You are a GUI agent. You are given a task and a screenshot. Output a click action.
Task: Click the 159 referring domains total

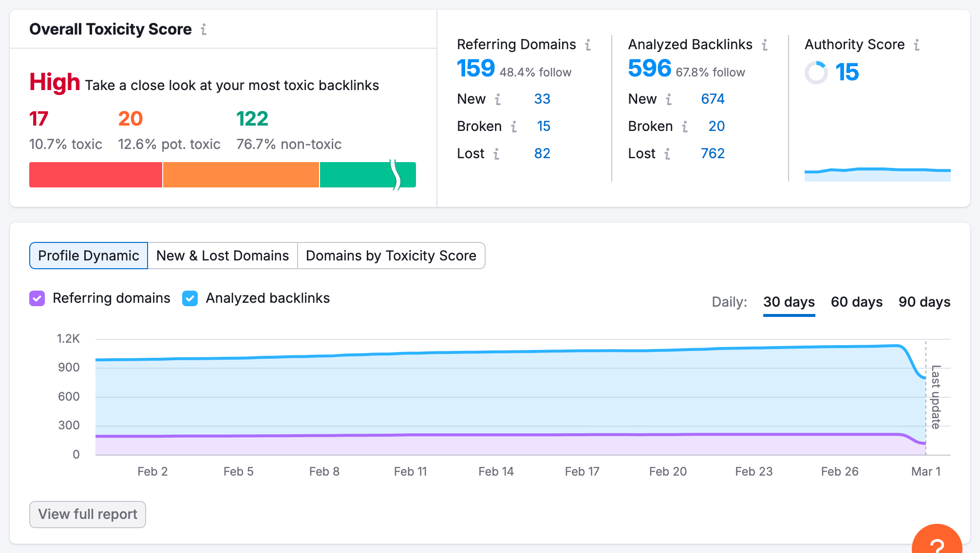(x=476, y=68)
